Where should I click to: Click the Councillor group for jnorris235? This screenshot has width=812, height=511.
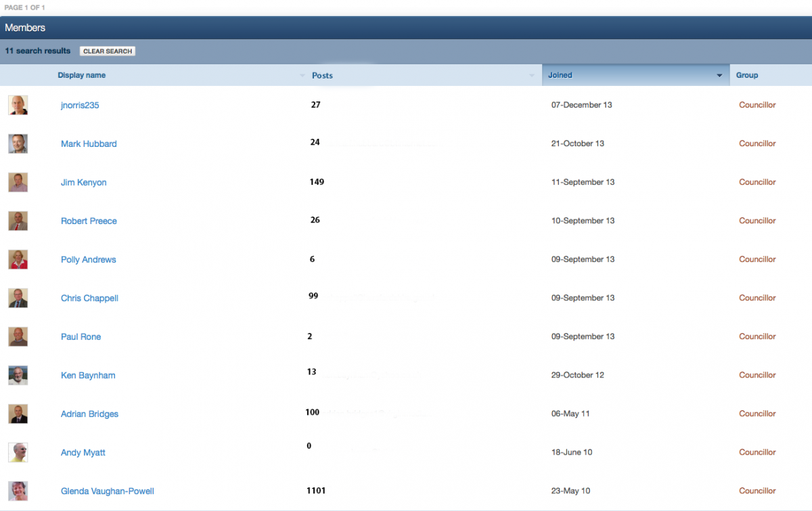757,105
